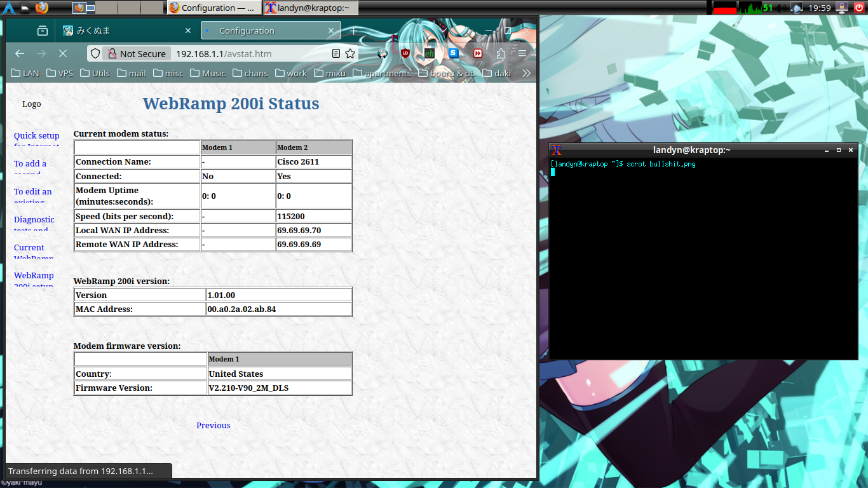Viewport: 868px width, 488px height.
Task: Open the Quick setup sidebar link
Action: (x=36, y=135)
